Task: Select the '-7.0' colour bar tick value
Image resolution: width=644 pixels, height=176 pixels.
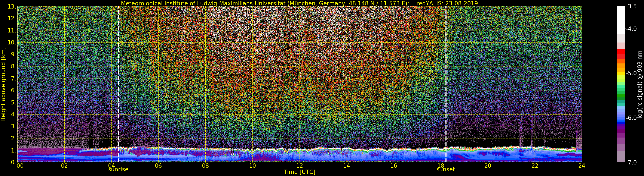Action: click(x=631, y=162)
